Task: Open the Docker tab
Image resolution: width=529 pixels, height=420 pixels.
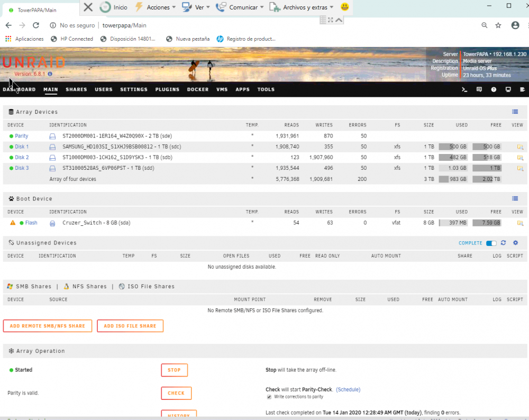Action: 198,89
